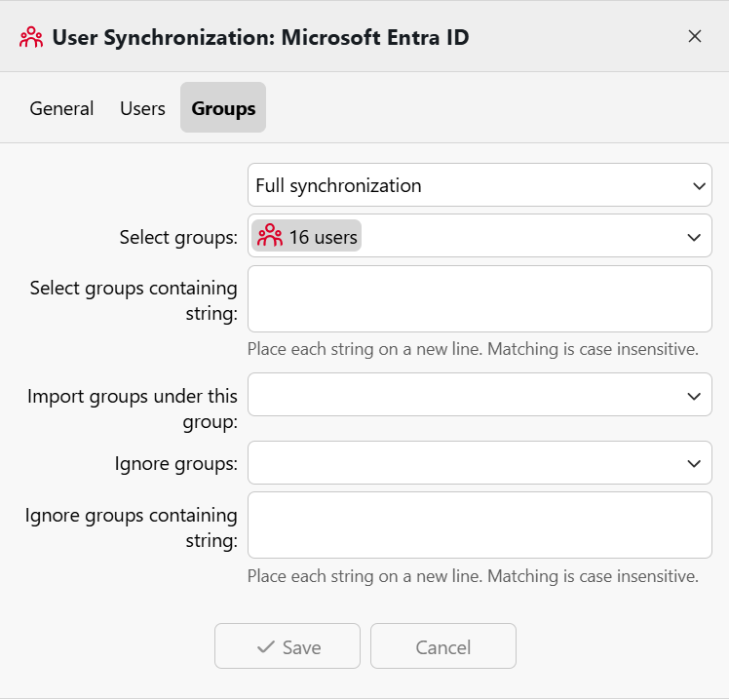Click the Import groups under this group label
Screen dimensions: 729x700
[133, 408]
